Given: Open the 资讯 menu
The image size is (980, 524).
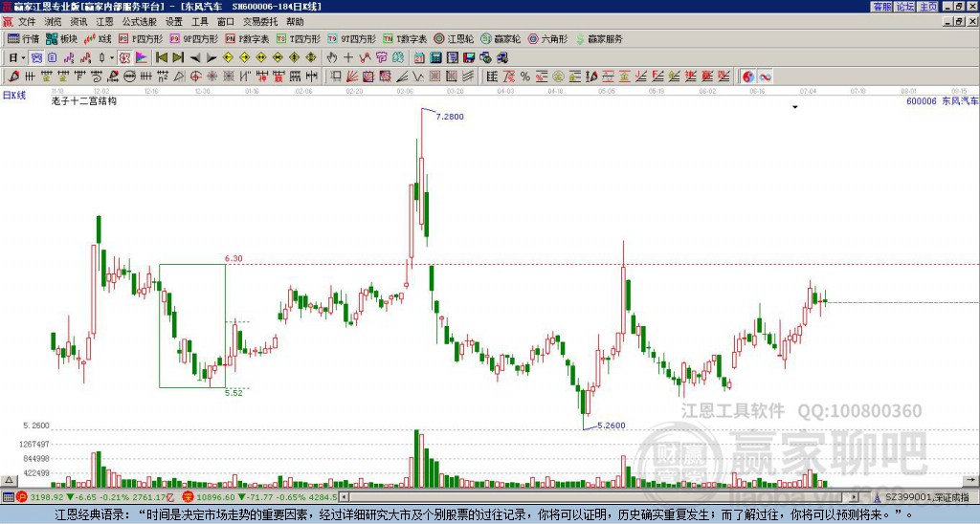Looking at the screenshot, I should coord(78,22).
